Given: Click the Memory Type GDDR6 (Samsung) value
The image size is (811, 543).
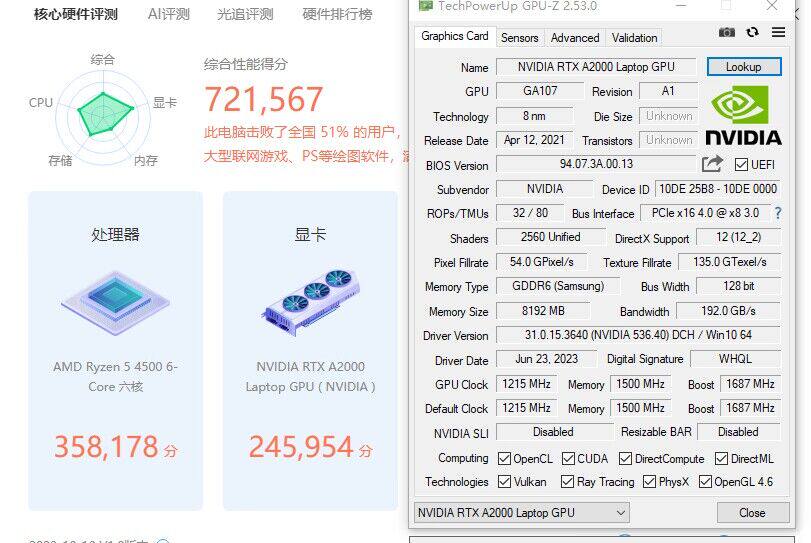Looking at the screenshot, I should tap(558, 286).
